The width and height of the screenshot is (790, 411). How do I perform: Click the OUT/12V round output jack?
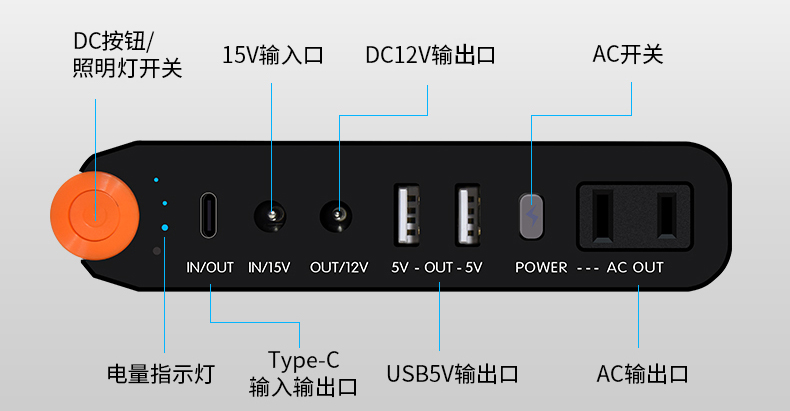[x=336, y=217]
